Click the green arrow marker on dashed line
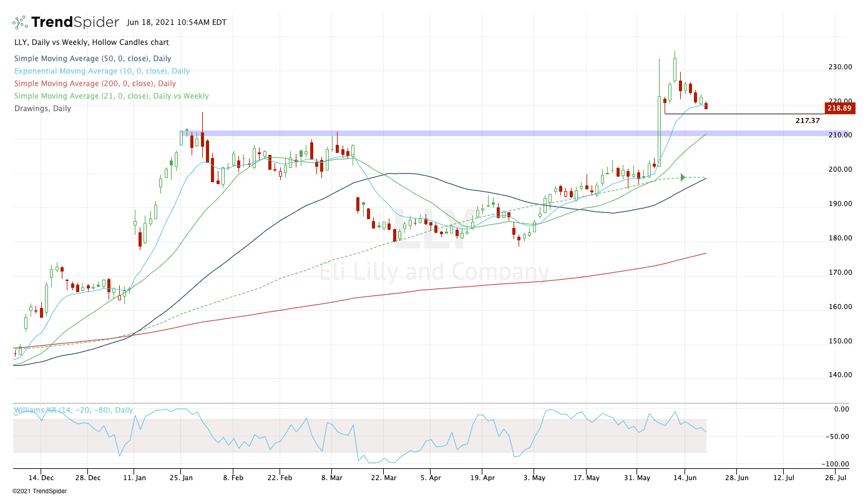 click(683, 177)
